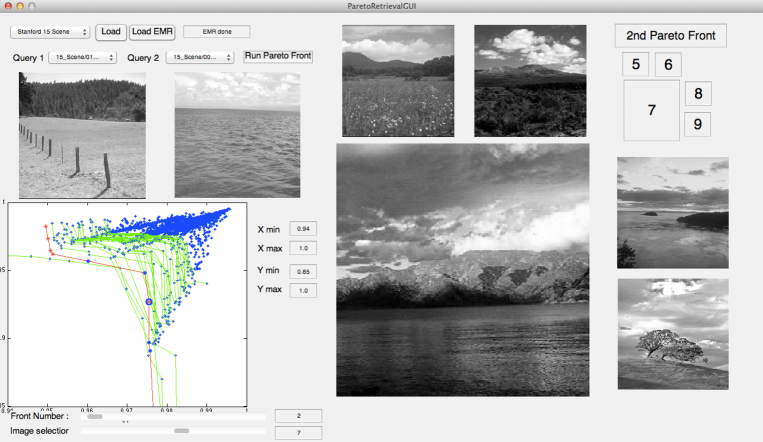Select result button number 5

(x=635, y=65)
